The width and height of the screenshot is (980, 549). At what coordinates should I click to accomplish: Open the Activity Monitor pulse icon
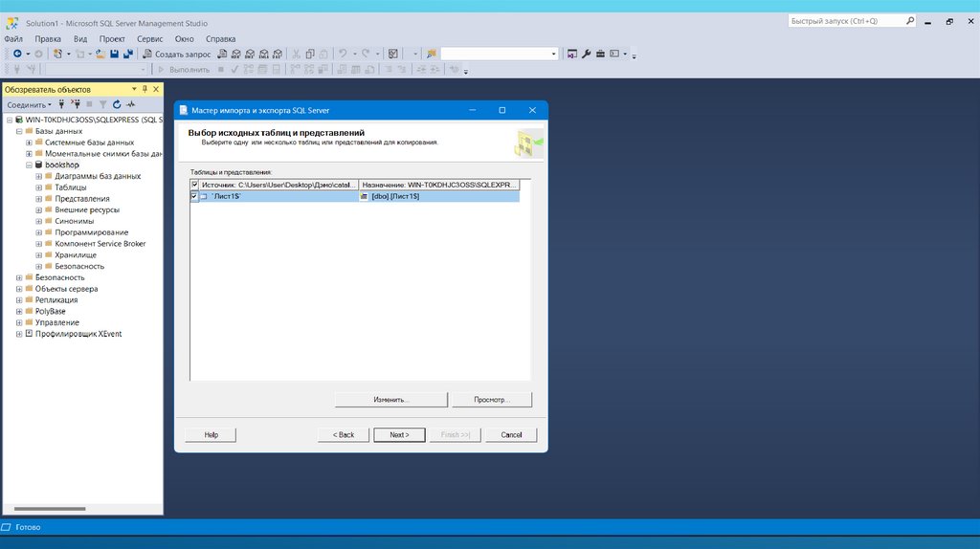click(130, 104)
